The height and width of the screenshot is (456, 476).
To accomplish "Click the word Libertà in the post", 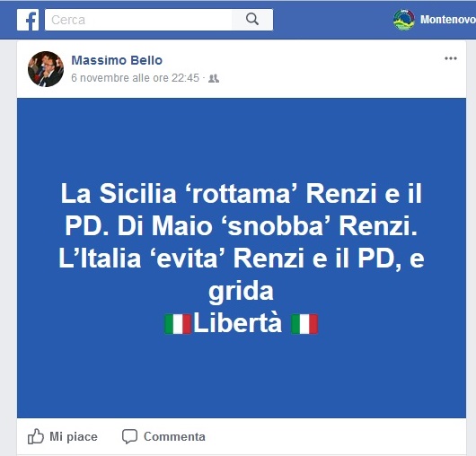I will pos(238,323).
